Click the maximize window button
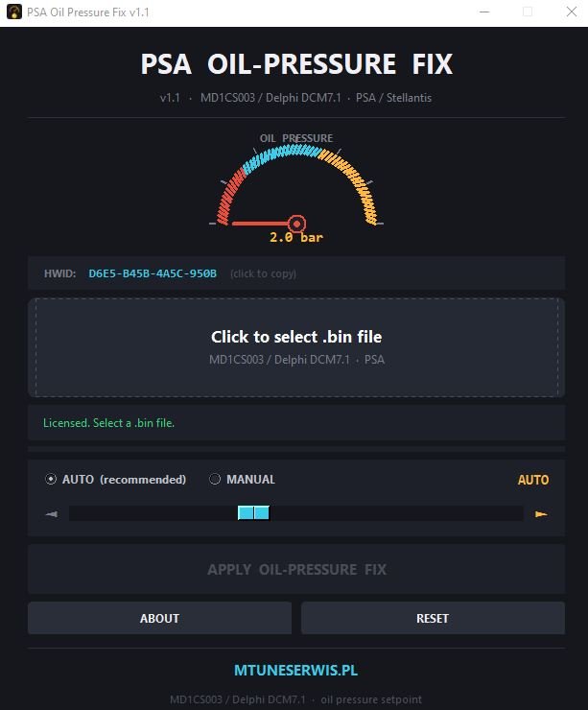 pos(528,12)
